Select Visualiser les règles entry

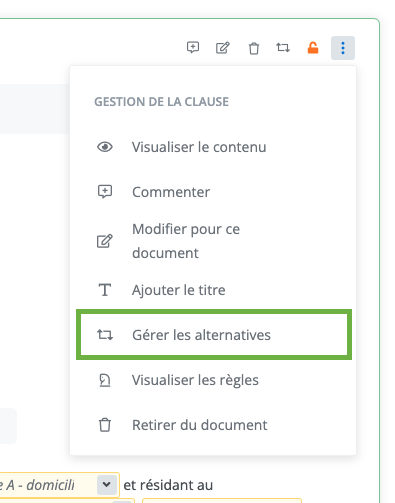[213, 380]
